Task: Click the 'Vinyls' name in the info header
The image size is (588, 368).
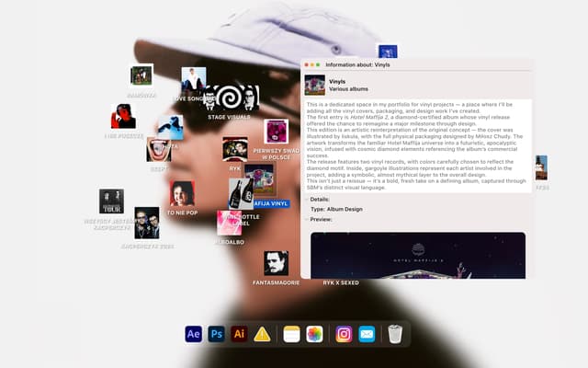Action: [337, 82]
